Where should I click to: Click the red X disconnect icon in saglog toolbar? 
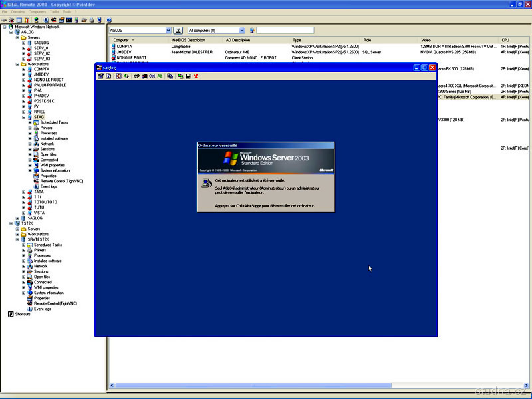pos(196,76)
